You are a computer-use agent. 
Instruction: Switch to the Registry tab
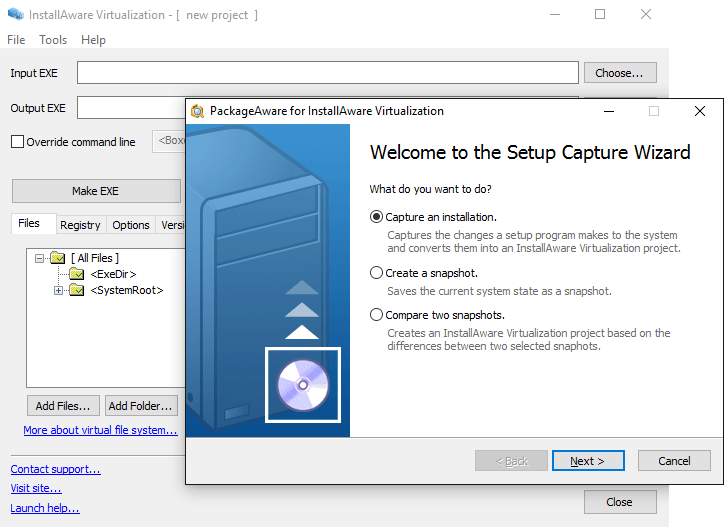coord(80,225)
